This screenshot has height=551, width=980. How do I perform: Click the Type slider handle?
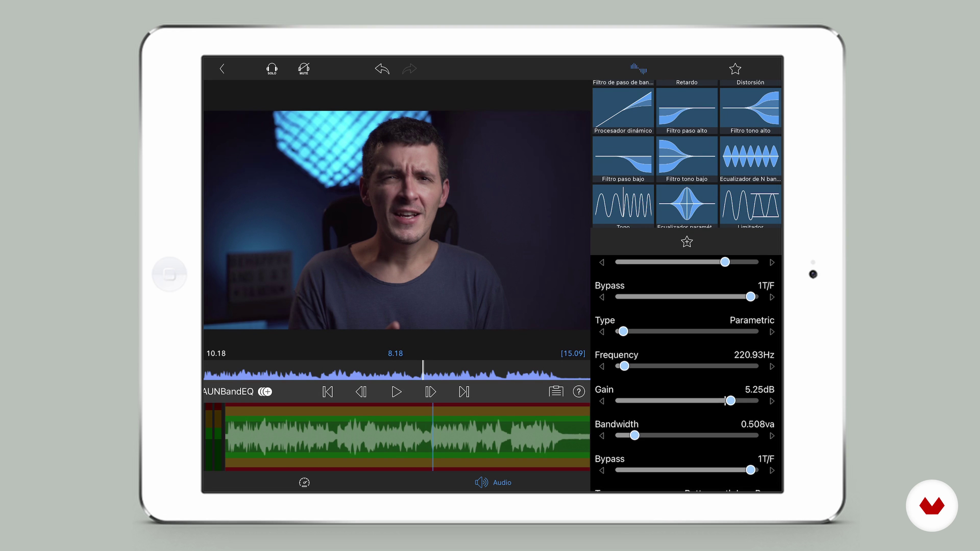623,331
